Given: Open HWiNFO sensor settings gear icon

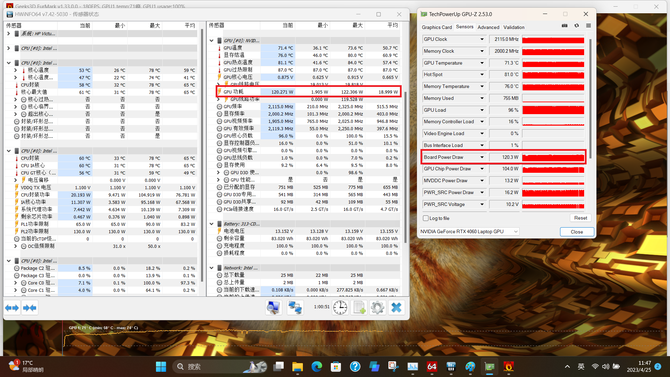Looking at the screenshot, I should click(x=378, y=307).
